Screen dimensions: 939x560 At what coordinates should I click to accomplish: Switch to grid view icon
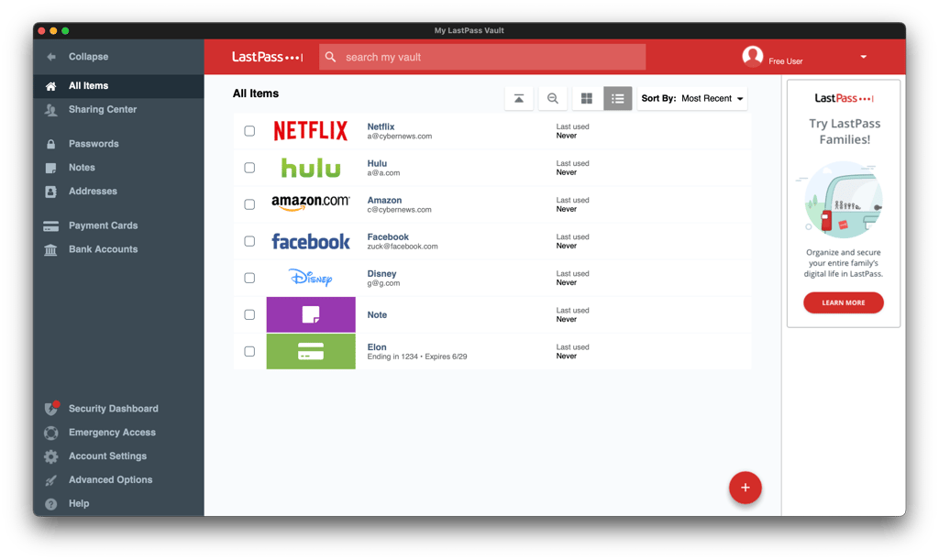(x=587, y=99)
